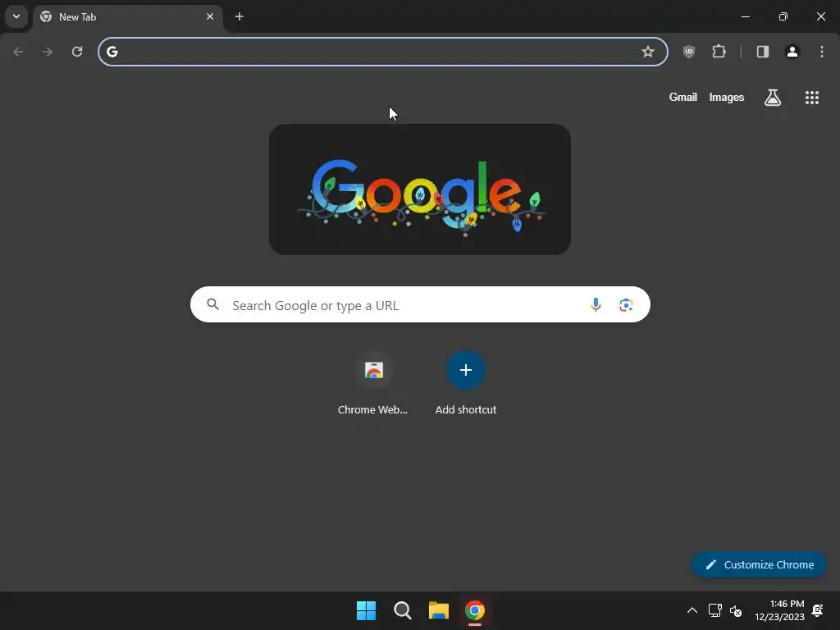Open a new tab with plus button
840x630 pixels.
[240, 16]
